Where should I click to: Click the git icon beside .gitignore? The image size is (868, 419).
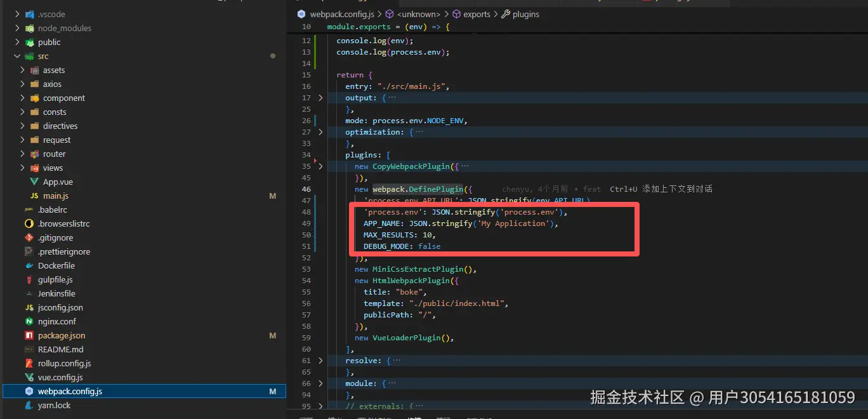click(29, 237)
